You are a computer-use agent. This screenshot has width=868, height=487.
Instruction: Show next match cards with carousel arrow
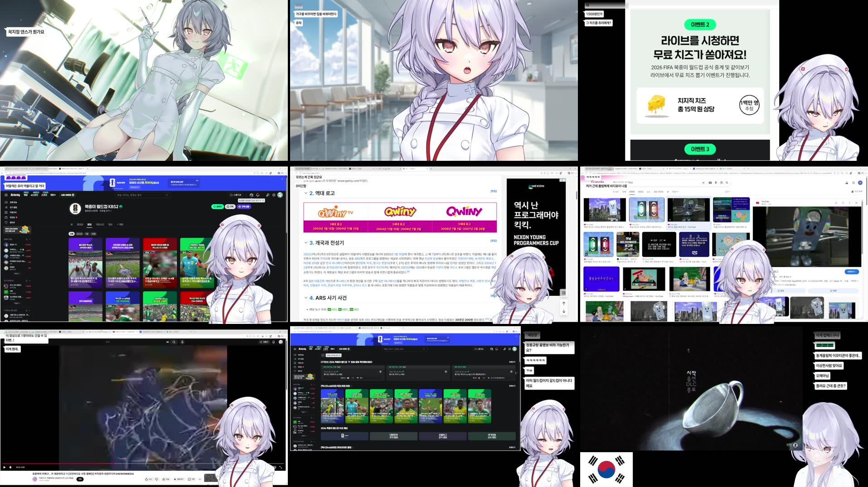click(516, 373)
